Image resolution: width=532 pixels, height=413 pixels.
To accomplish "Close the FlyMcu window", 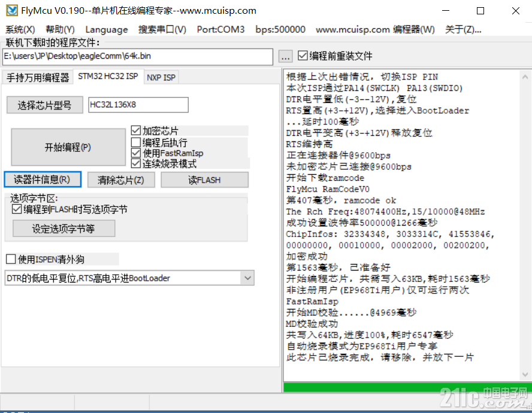I will tap(516, 11).
